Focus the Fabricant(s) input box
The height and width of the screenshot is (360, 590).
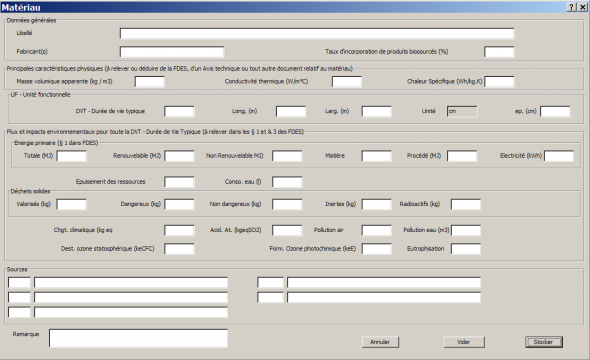[172, 52]
